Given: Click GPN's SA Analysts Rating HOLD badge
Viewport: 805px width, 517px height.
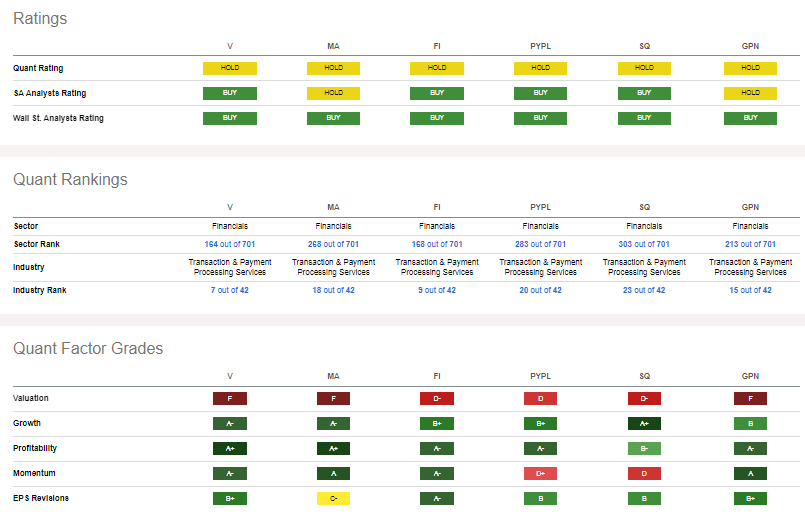Looking at the screenshot, I should (750, 93).
